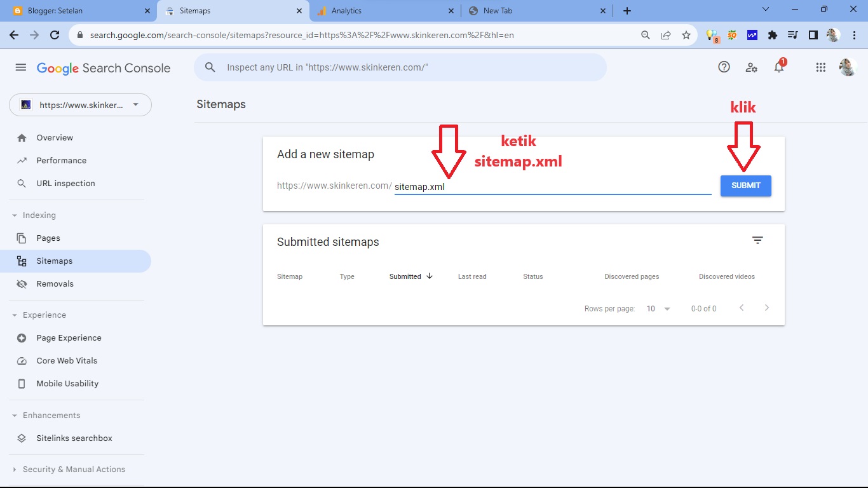
Task: Collapse the Indexing section
Action: 15,215
